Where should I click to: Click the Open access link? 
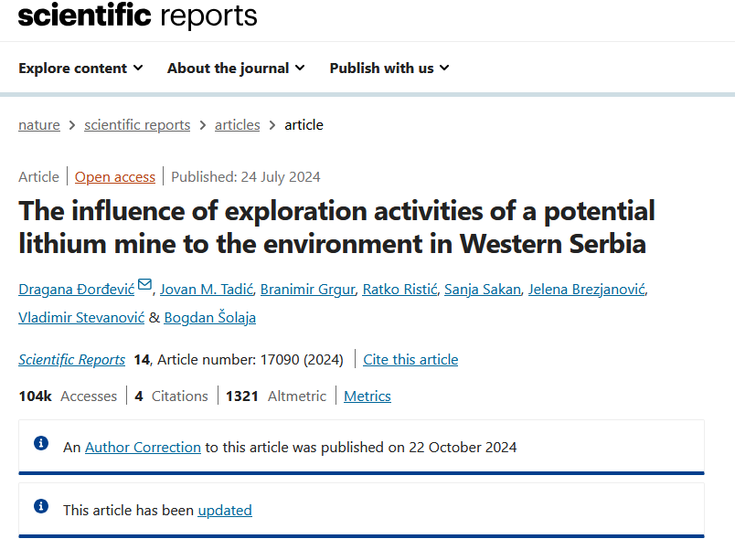[x=115, y=177]
